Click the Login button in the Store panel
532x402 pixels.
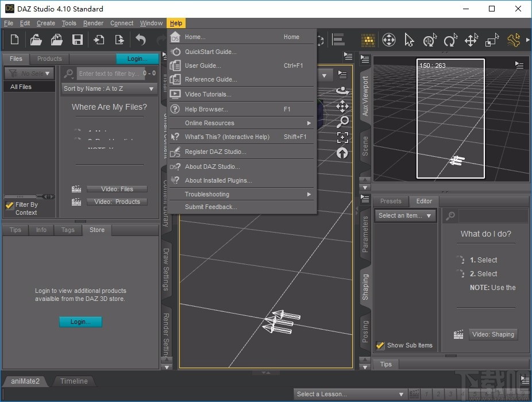click(80, 322)
